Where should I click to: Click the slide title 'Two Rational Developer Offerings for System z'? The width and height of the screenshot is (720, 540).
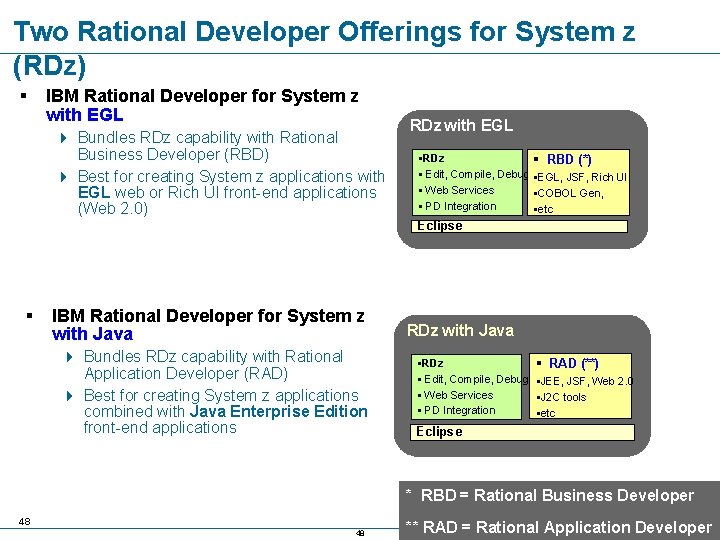pyautogui.click(x=324, y=32)
